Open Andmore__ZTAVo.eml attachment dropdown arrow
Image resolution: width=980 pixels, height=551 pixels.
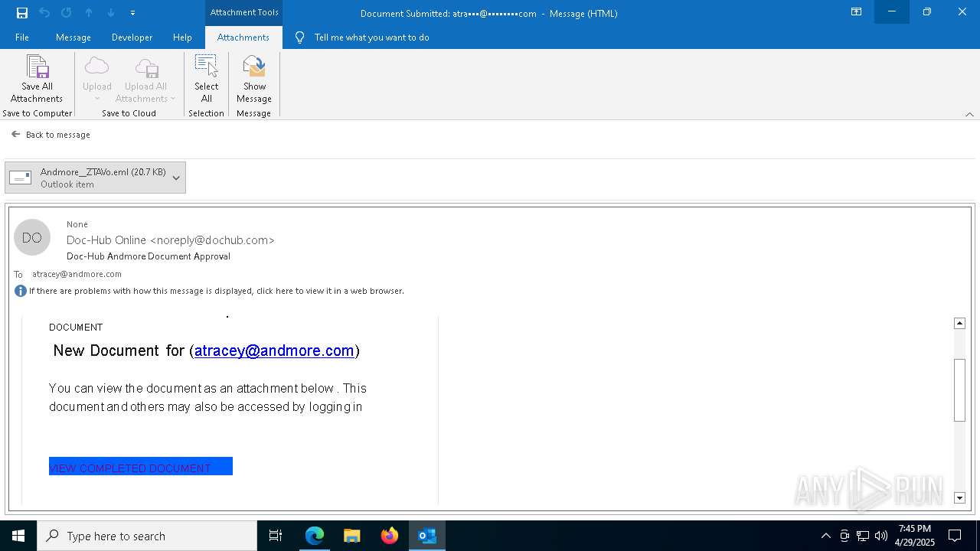(x=176, y=178)
